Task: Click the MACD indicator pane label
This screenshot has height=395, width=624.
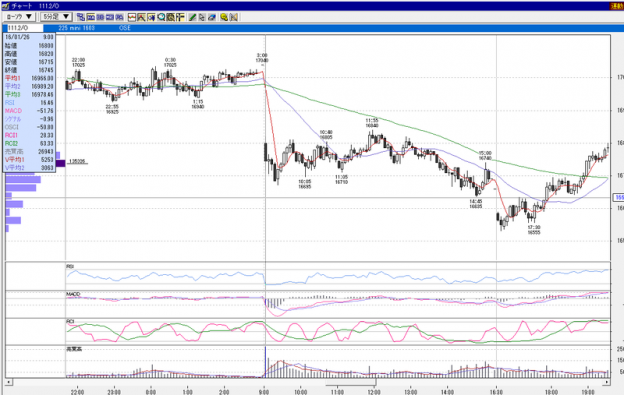Action: click(73, 294)
